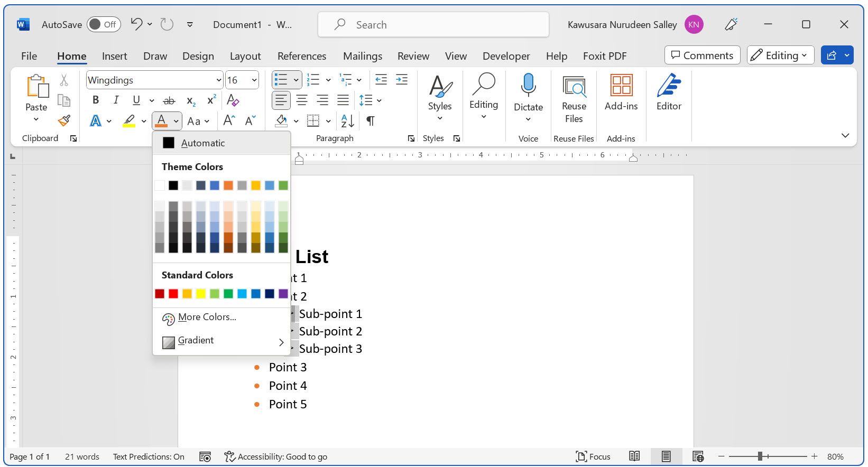Click the Display Settings icon in status bar

(205, 456)
